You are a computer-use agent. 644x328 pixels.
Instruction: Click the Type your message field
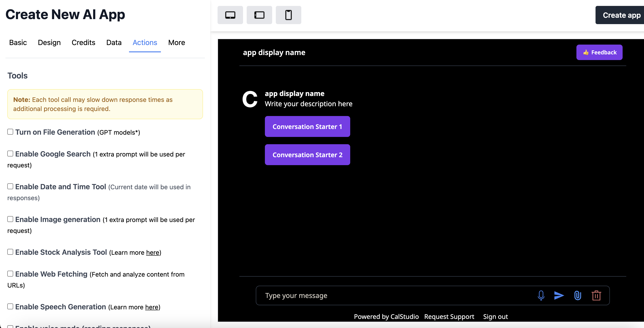350,295
